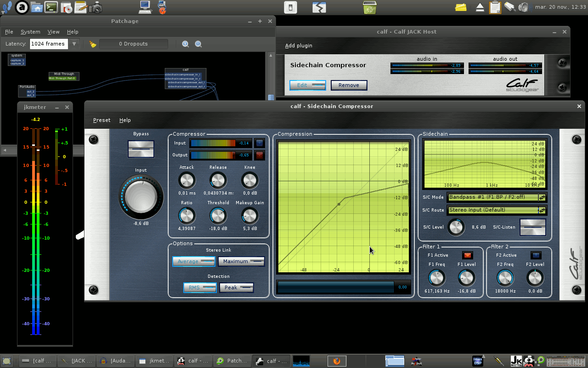Toggle the compressor Bypass switch
The width and height of the screenshot is (588, 368).
click(x=141, y=149)
